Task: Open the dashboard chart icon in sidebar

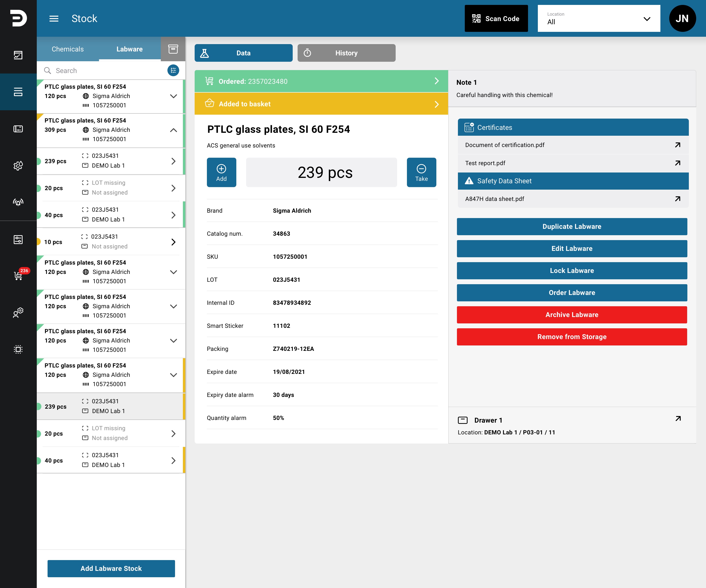Action: coord(18,55)
